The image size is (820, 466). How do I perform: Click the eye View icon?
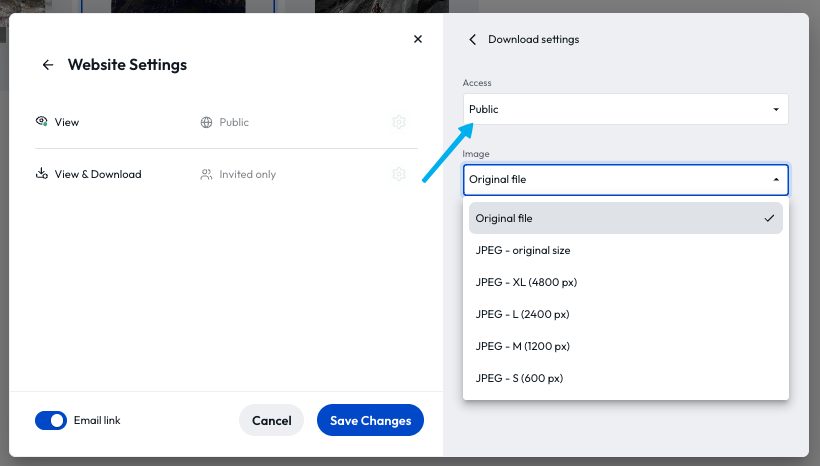pos(42,121)
